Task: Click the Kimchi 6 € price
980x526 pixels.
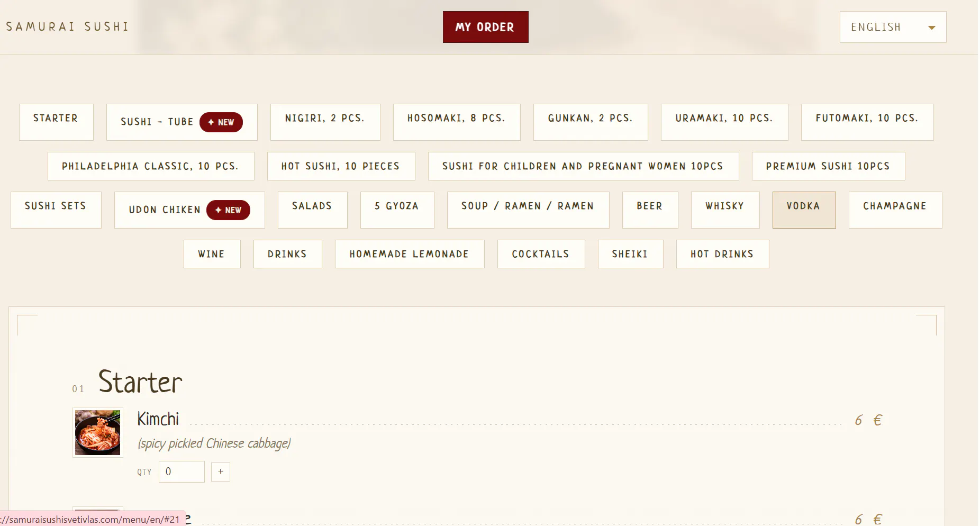Action: 868,420
